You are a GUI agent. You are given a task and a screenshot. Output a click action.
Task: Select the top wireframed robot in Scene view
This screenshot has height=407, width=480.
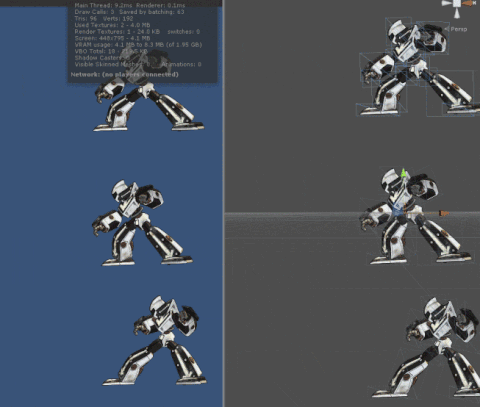pos(418,68)
